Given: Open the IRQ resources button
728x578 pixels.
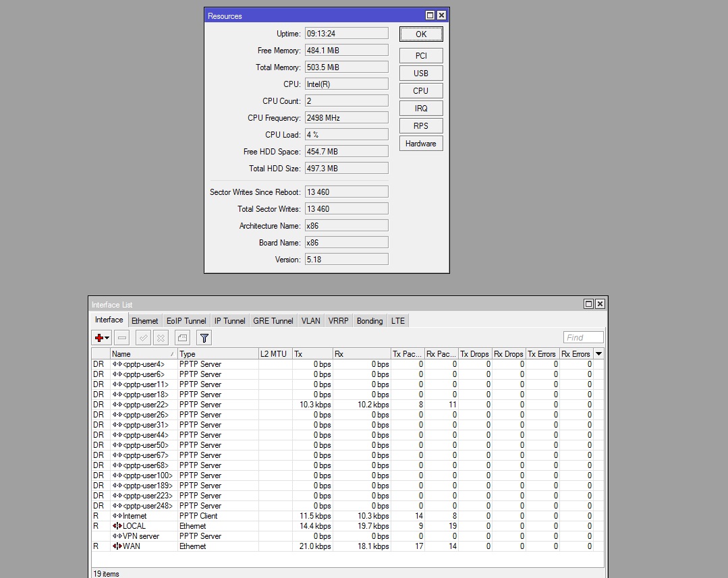Looking at the screenshot, I should [421, 109].
